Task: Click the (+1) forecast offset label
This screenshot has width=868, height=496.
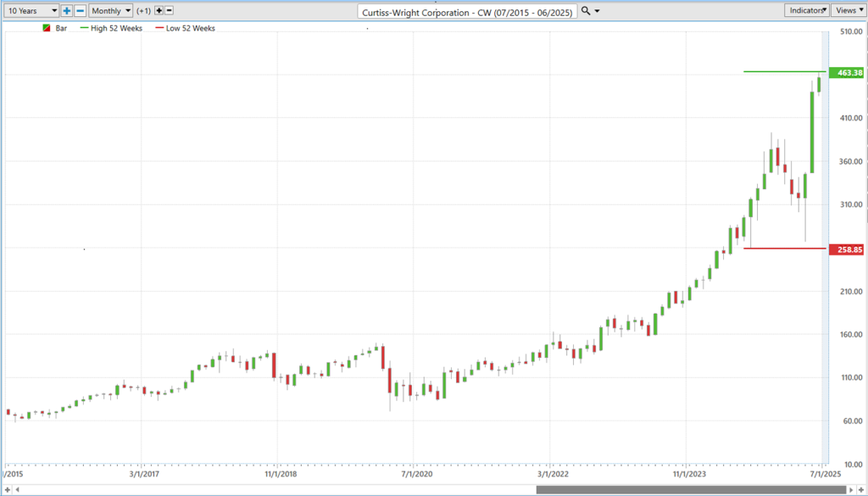Action: point(143,11)
